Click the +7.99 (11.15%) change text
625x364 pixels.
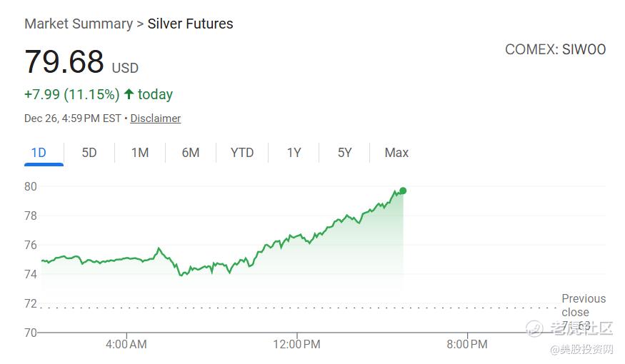click(x=71, y=94)
